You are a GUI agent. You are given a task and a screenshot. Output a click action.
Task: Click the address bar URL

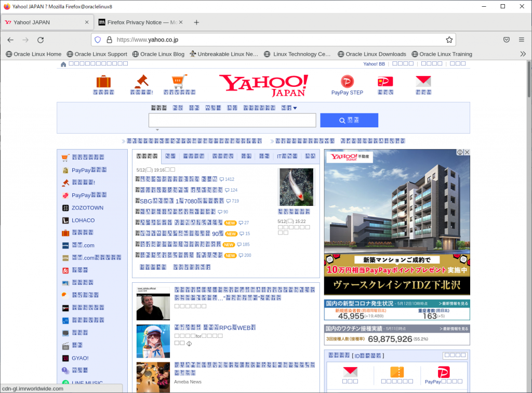pyautogui.click(x=147, y=40)
